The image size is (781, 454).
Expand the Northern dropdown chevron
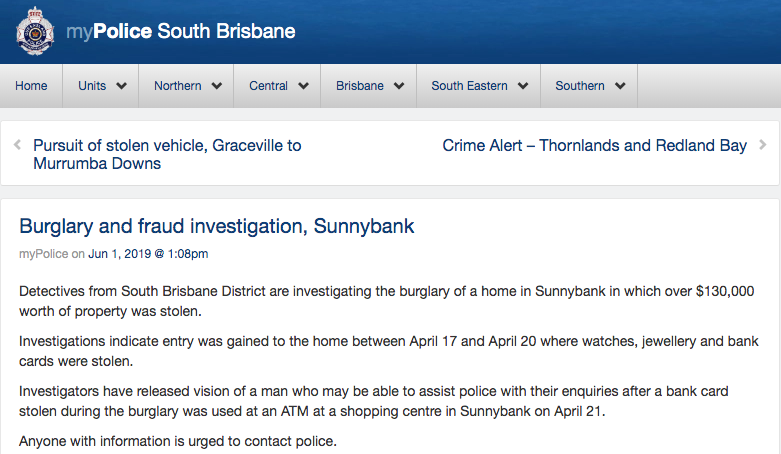216,86
